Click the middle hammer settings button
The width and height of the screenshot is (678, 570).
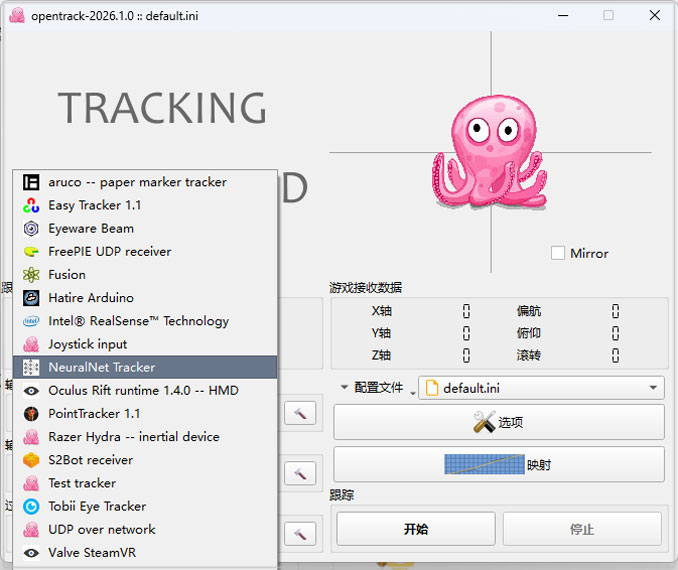point(300,473)
